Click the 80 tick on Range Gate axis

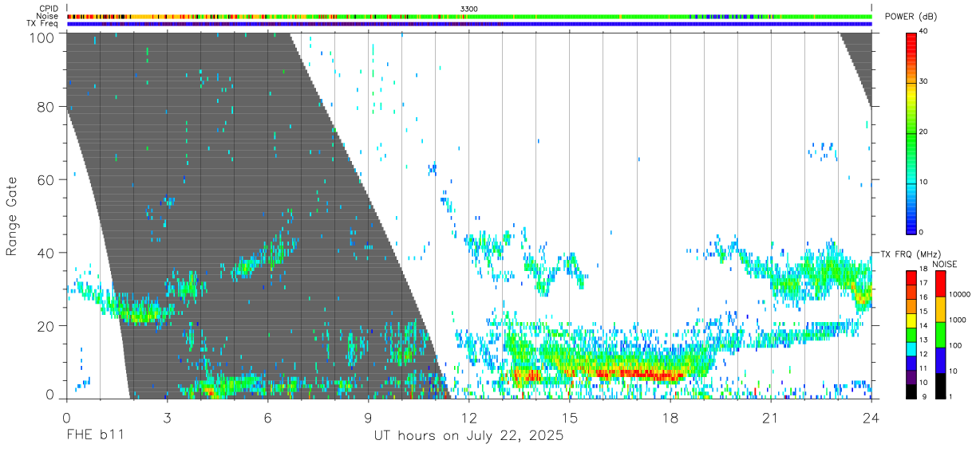(46, 106)
